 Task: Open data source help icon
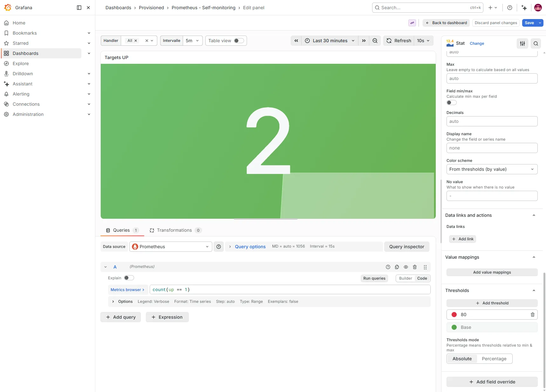coord(219,247)
